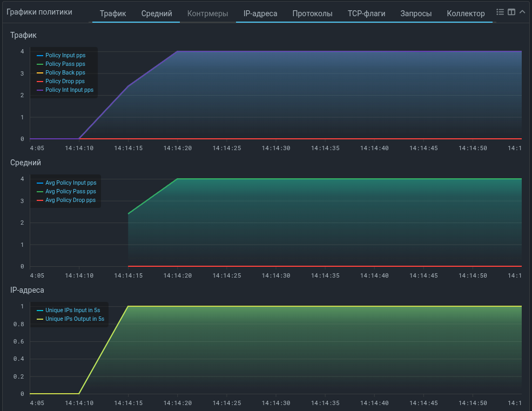This screenshot has width=532, height=411.
Task: Toggle the Коллектор tab
Action: pos(466,14)
